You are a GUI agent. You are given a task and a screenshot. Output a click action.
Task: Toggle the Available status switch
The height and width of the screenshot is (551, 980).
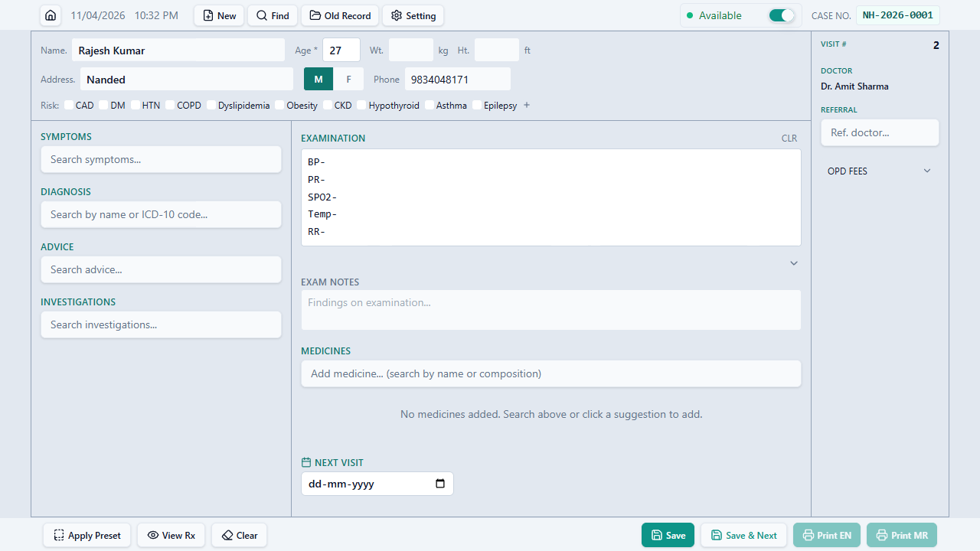click(781, 15)
